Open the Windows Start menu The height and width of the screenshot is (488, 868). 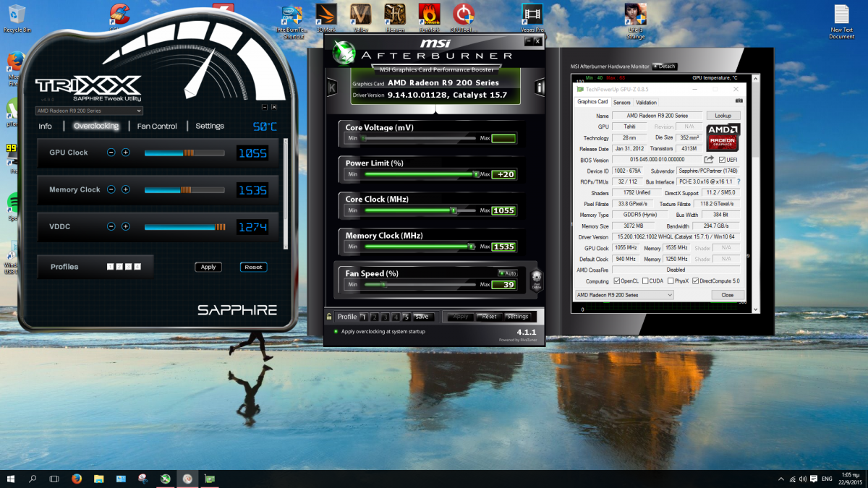click(12, 479)
